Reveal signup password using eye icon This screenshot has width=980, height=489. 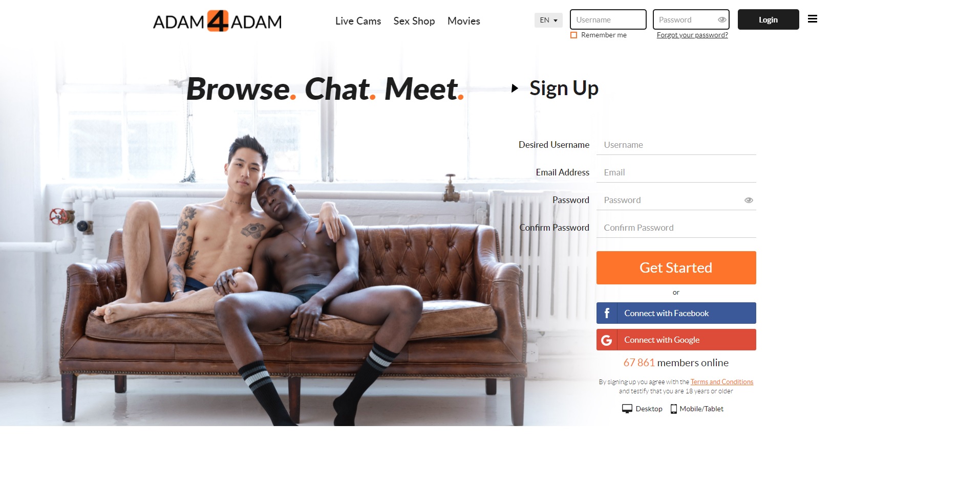point(749,200)
